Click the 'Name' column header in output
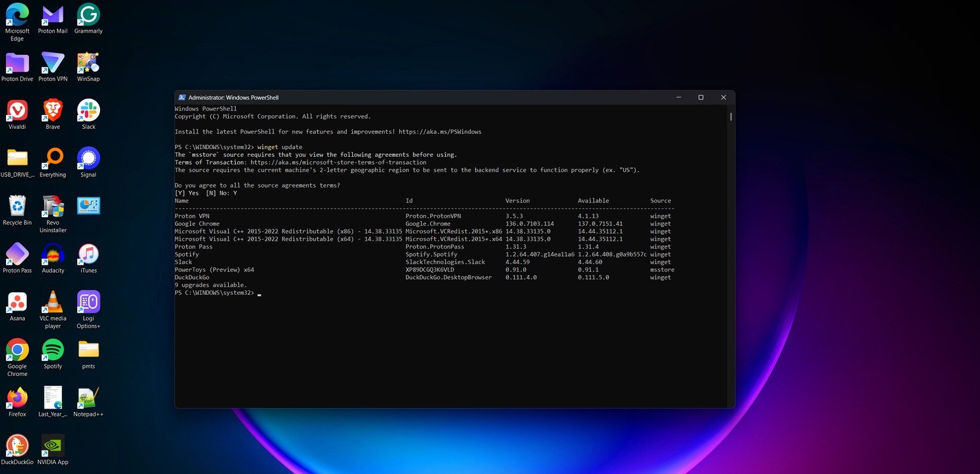The width and height of the screenshot is (980, 474). coord(182,201)
